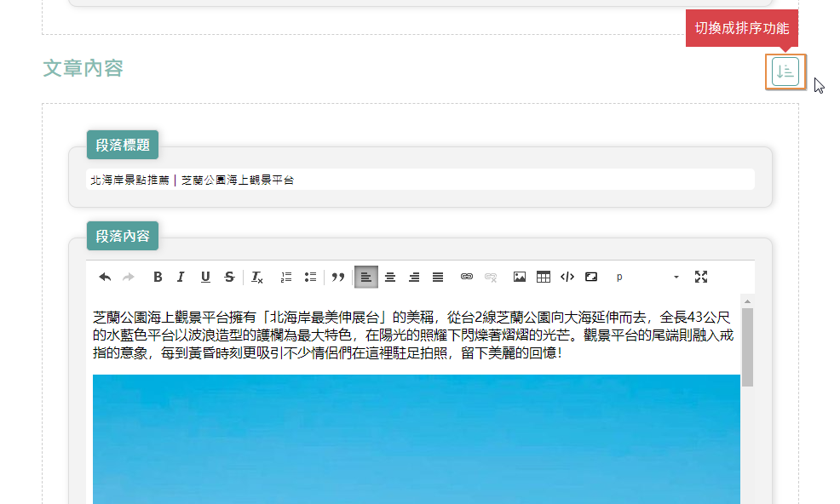The image size is (840, 504).
Task: Click the 段落內容 label tab
Action: (x=122, y=236)
